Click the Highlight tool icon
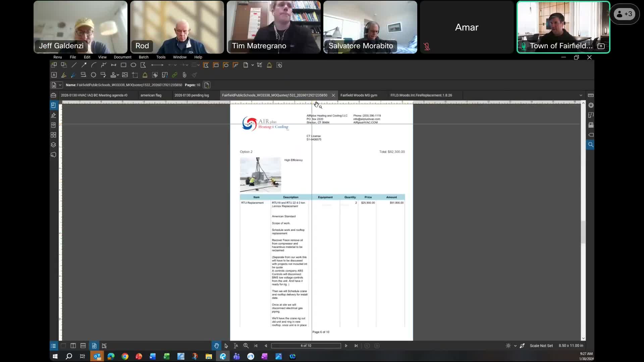Screen dimensions: 644x362 (63, 75)
